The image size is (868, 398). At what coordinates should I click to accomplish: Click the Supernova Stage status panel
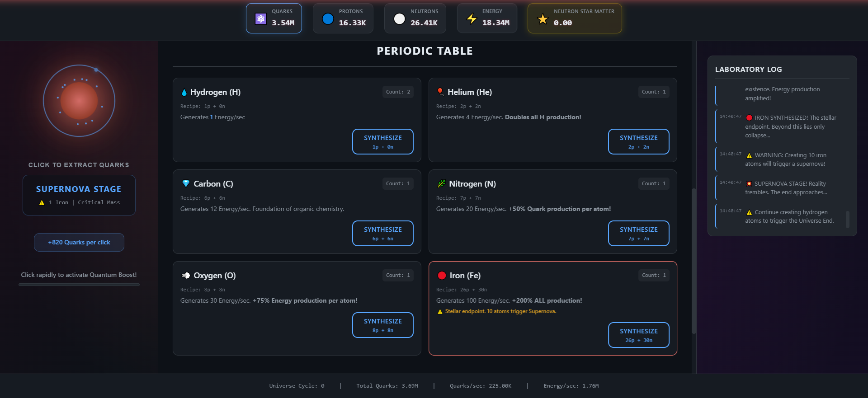point(79,195)
